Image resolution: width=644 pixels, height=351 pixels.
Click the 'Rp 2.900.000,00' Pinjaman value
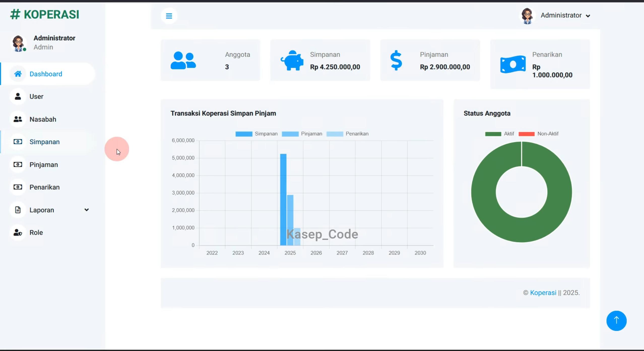click(x=445, y=67)
